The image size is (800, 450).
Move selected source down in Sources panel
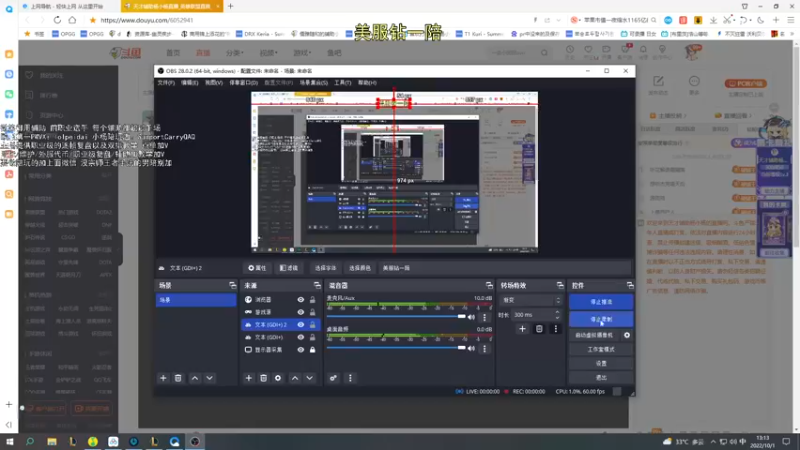click(310, 378)
